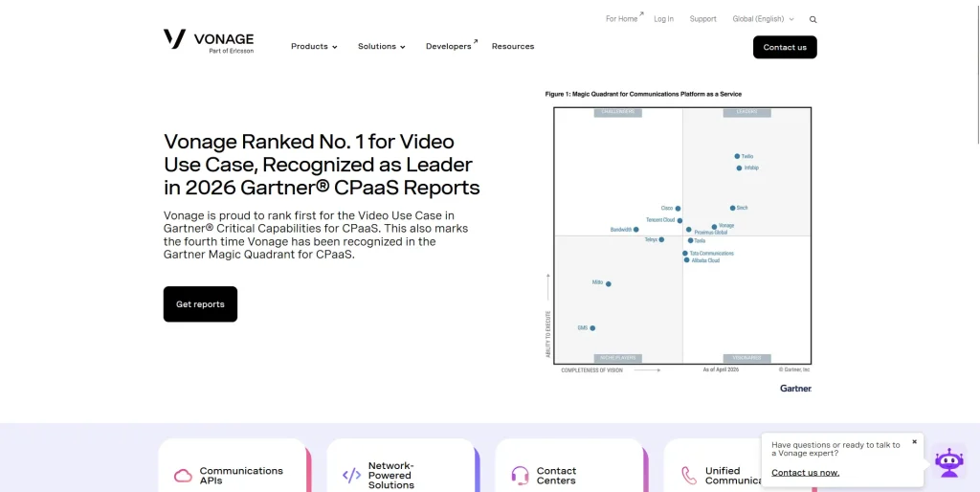The image size is (980, 492).
Task: Open the Resources menu item
Action: click(x=513, y=46)
